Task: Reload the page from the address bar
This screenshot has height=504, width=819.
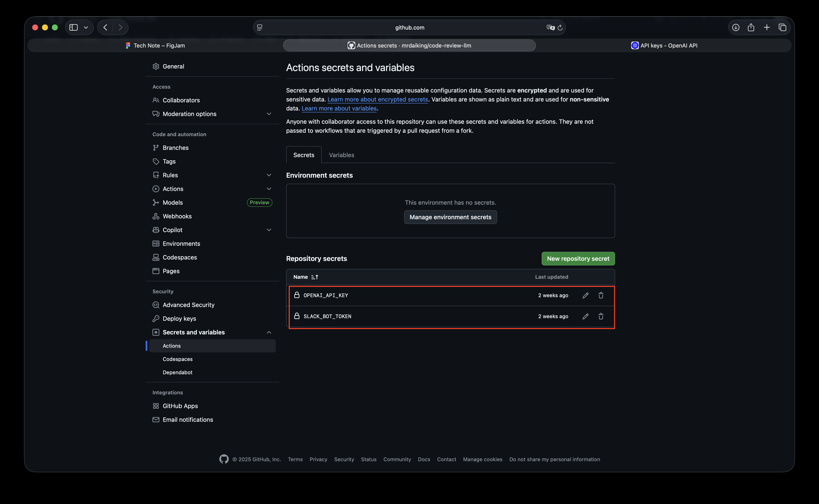Action: tap(560, 27)
